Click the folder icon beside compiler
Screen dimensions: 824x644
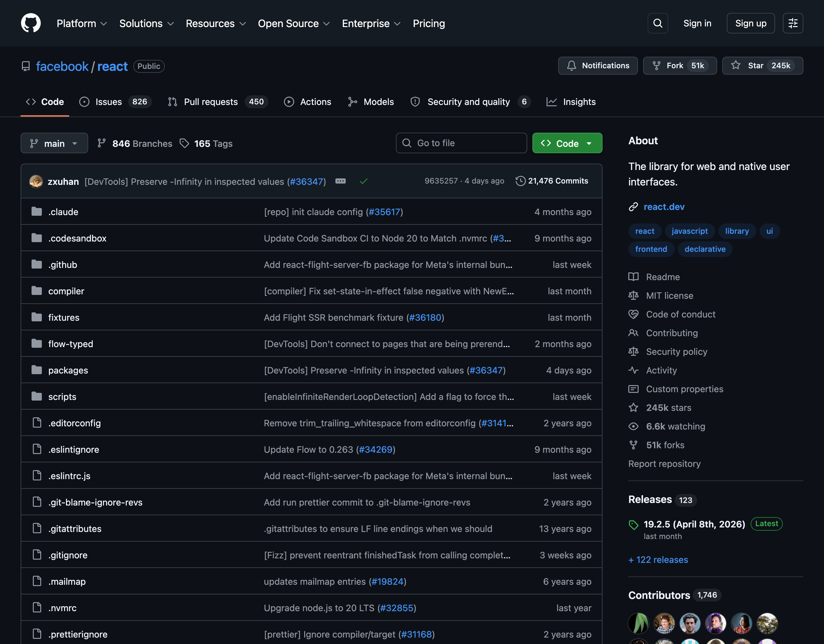tap(37, 291)
